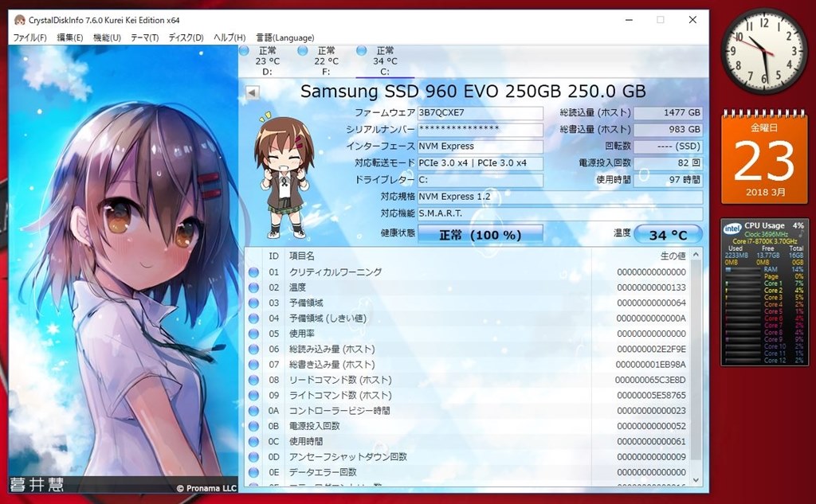This screenshot has height=504, width=816.
Task: Click status circle for 総読み込み量 (ホスト) row
Action: [x=253, y=349]
